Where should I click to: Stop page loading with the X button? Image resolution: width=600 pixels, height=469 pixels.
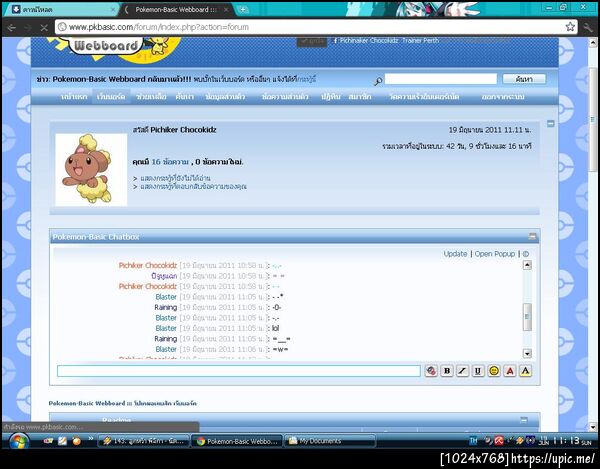pos(44,28)
